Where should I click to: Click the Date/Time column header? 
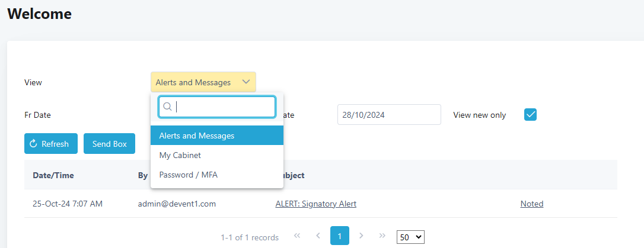click(53, 175)
